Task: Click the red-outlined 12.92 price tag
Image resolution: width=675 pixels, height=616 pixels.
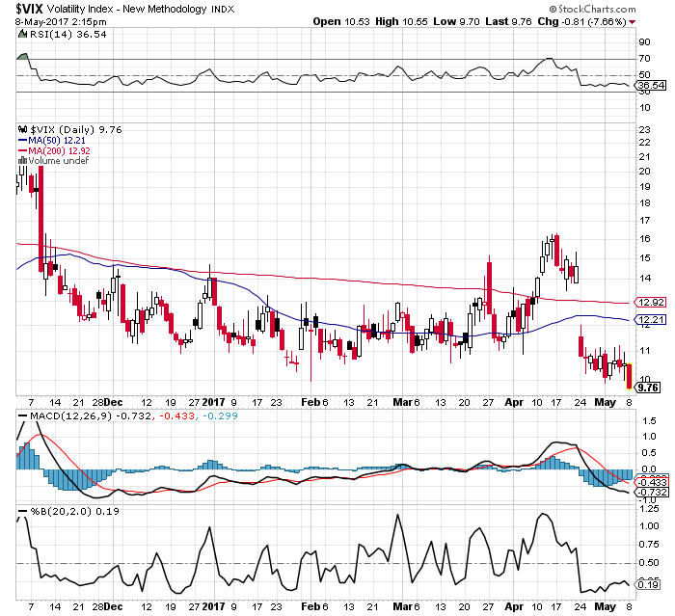Action: [651, 302]
